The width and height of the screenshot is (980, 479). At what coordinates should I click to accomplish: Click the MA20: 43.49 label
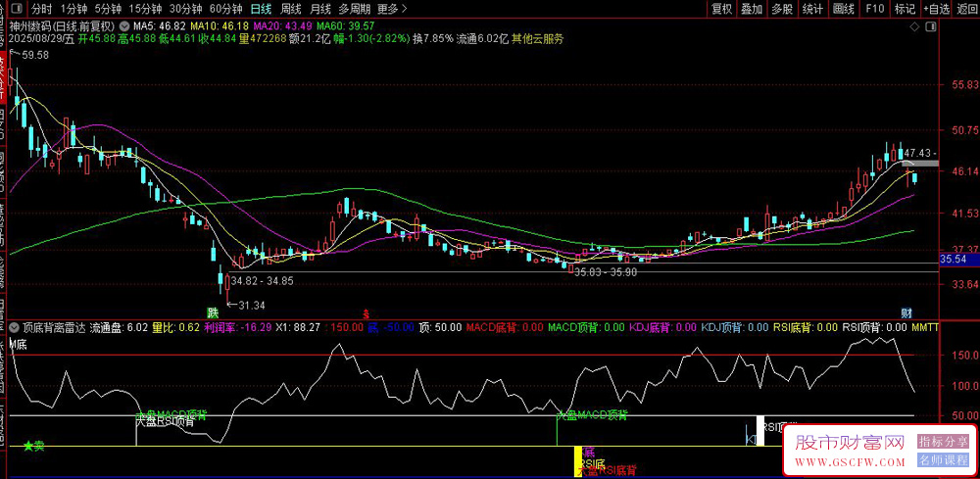pos(283,26)
